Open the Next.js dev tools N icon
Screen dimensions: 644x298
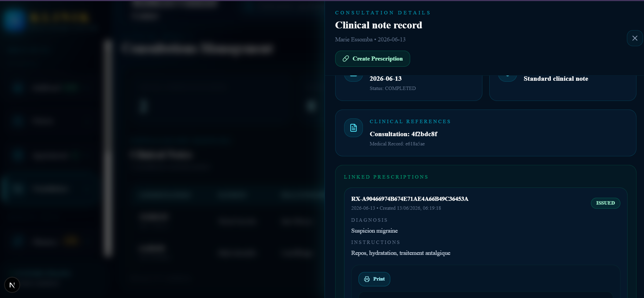click(x=12, y=285)
